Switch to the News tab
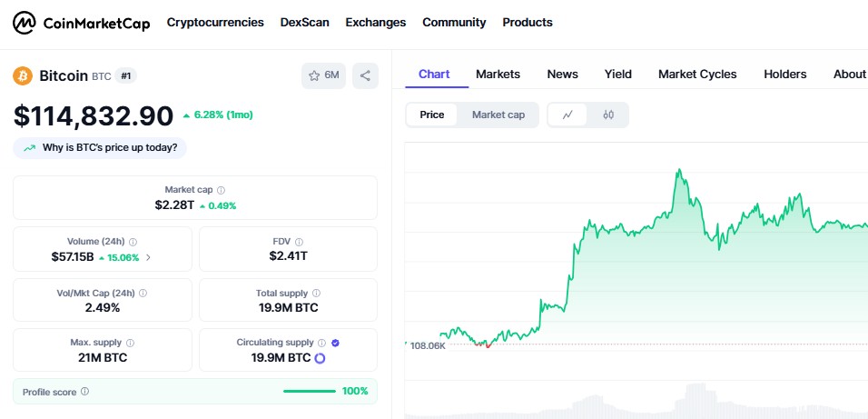The width and height of the screenshot is (868, 419). [x=562, y=75]
